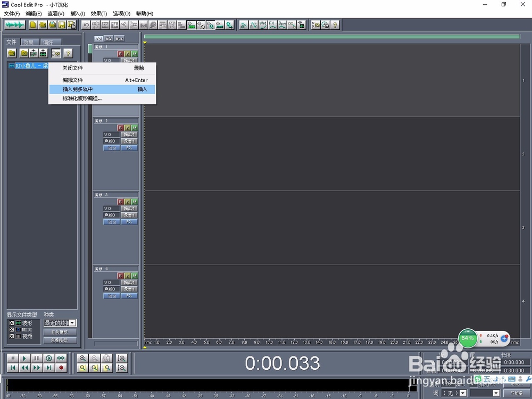Arm track 3 for recording with R
532x399 pixels.
pyautogui.click(x=120, y=202)
